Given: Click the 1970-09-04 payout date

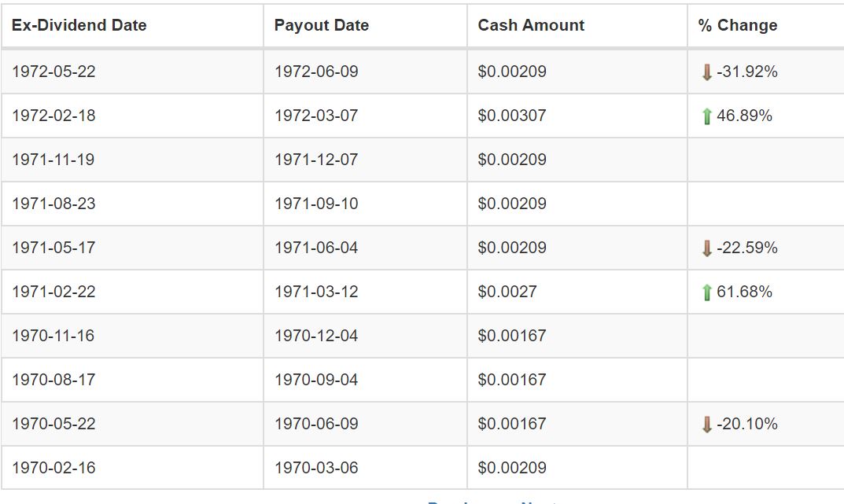Looking at the screenshot, I should click(315, 380).
